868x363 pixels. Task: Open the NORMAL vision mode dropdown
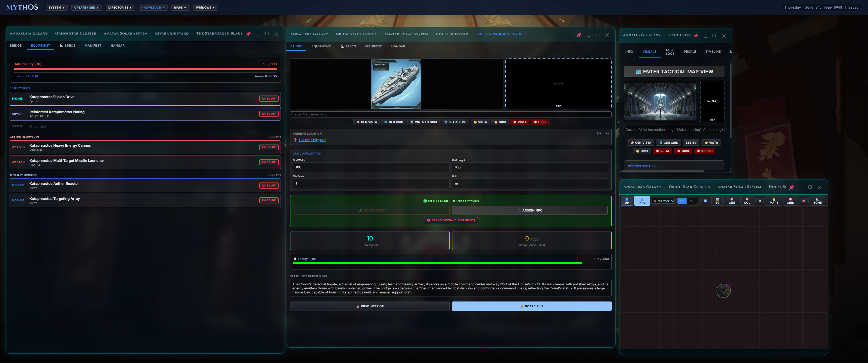pos(663,201)
